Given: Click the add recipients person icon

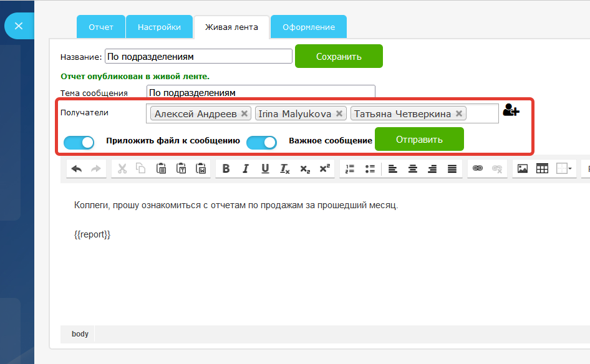Looking at the screenshot, I should (511, 111).
